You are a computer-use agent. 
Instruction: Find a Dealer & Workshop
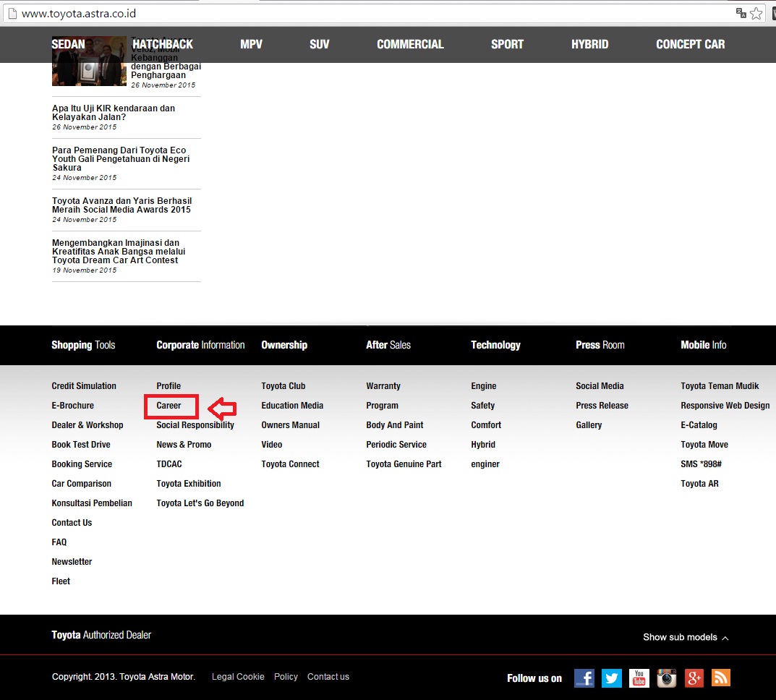coord(88,425)
